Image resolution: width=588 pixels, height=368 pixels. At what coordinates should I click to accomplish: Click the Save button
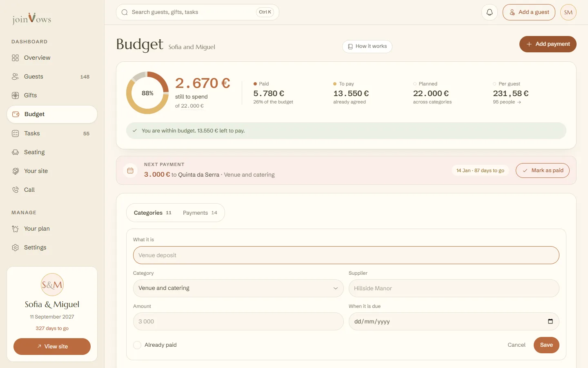click(546, 345)
